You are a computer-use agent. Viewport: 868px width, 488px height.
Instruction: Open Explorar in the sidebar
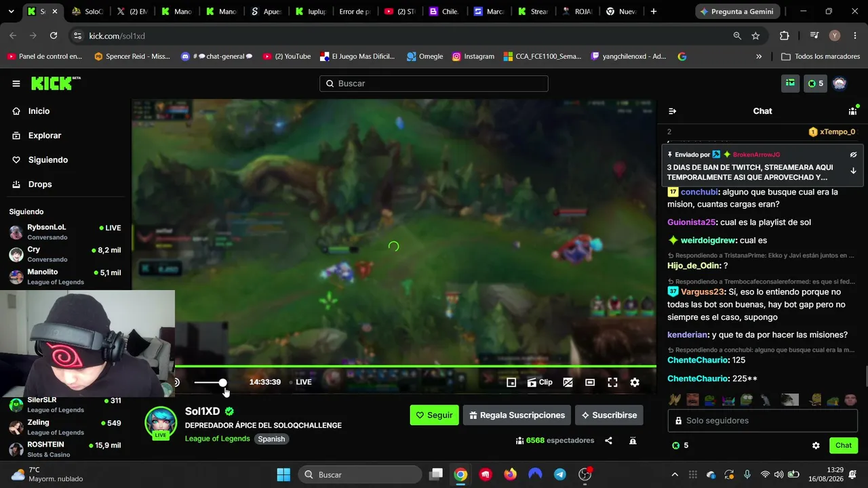click(45, 136)
